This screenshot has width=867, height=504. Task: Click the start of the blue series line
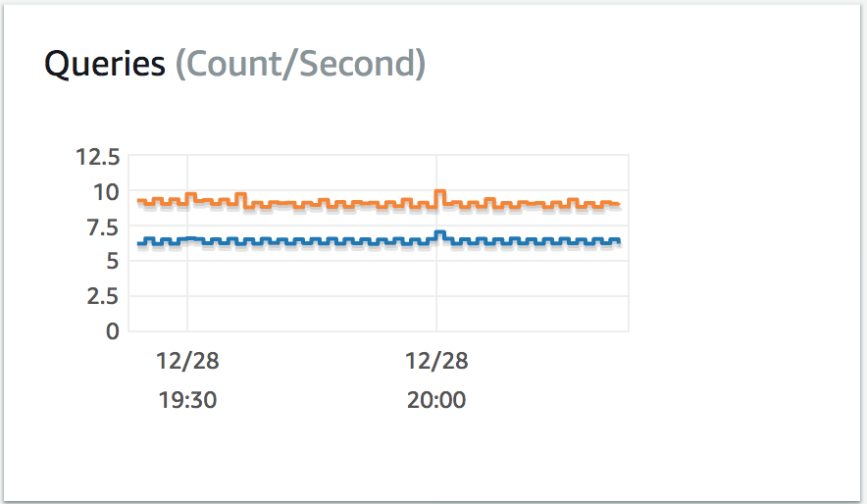click(139, 243)
